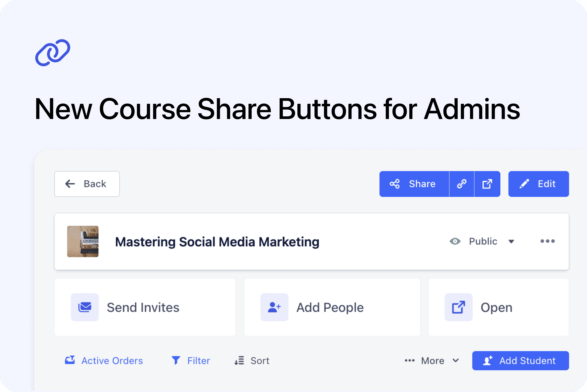The width and height of the screenshot is (587, 392).
Task: Click the pencil icon on Edit
Action: [524, 184]
